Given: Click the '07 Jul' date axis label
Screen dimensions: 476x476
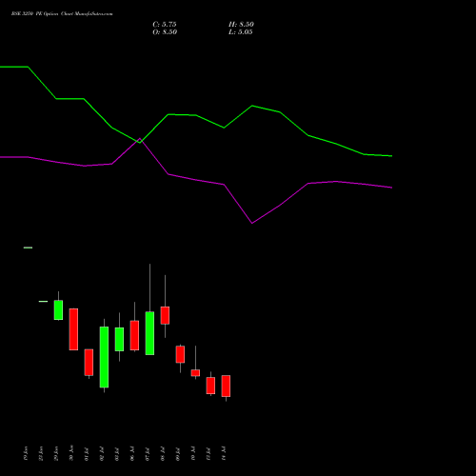Looking at the screenshot, I should (148, 454).
